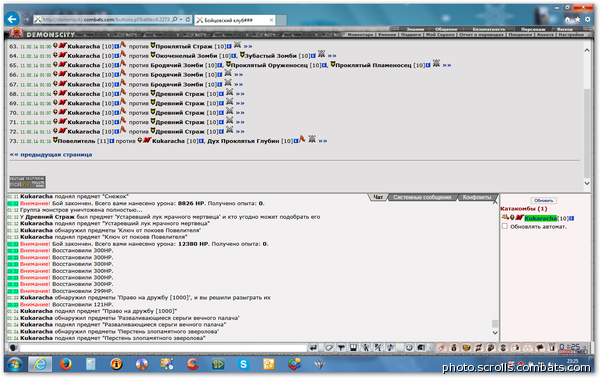This screenshot has width=600, height=378.
Task: Open battle log arrows for row 65
Action: (447, 65)
